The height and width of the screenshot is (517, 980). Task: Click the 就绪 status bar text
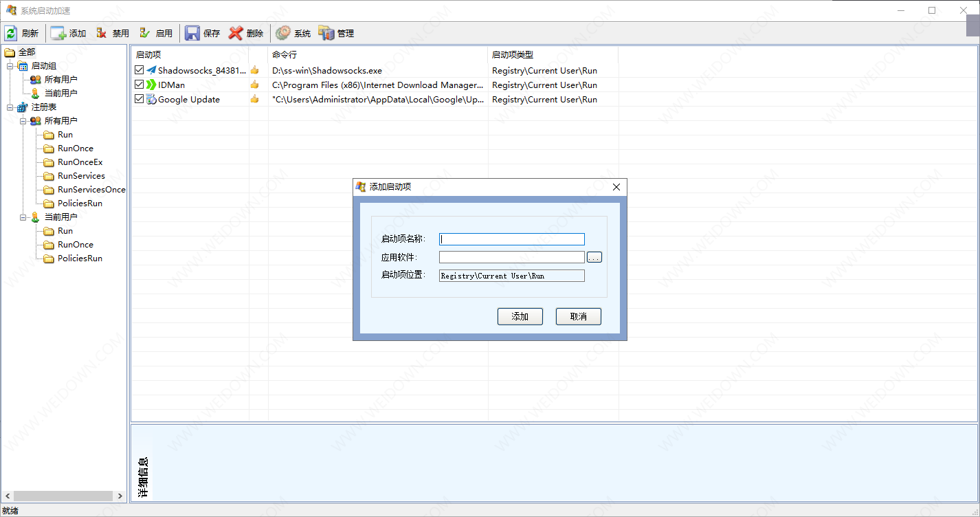point(10,511)
